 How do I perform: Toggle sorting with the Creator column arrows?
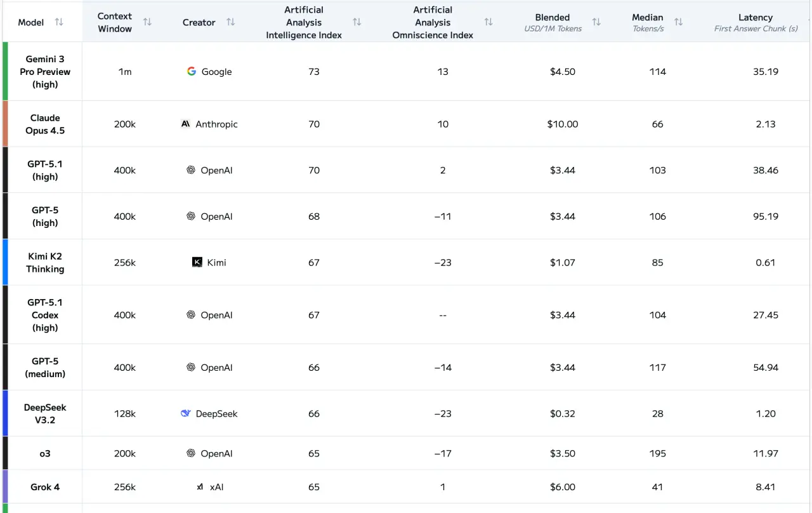point(230,22)
